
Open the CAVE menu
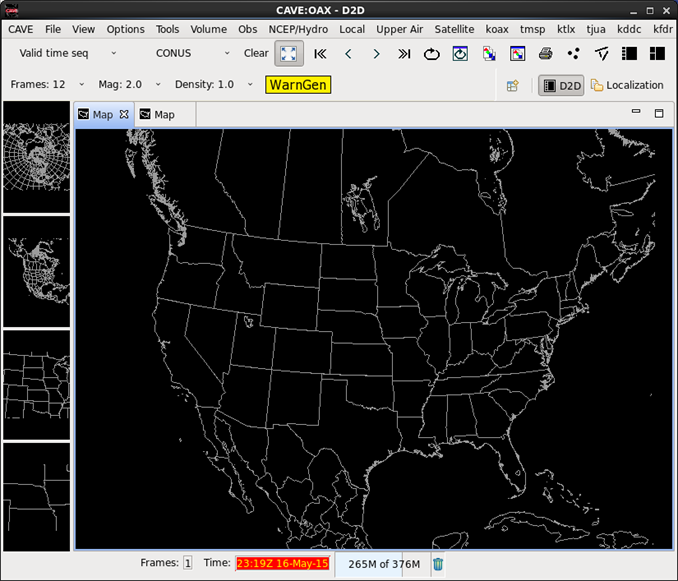coord(21,29)
